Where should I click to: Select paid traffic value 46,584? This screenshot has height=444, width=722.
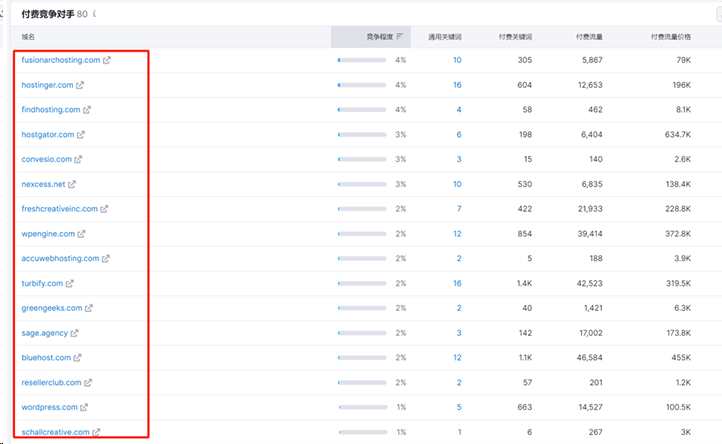tap(589, 358)
